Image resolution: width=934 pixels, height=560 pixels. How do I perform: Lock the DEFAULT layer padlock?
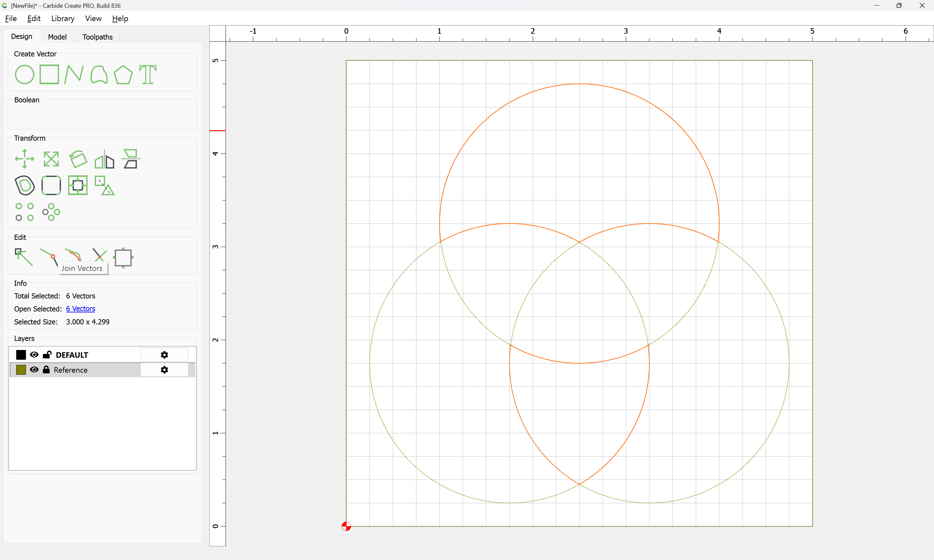[47, 354]
